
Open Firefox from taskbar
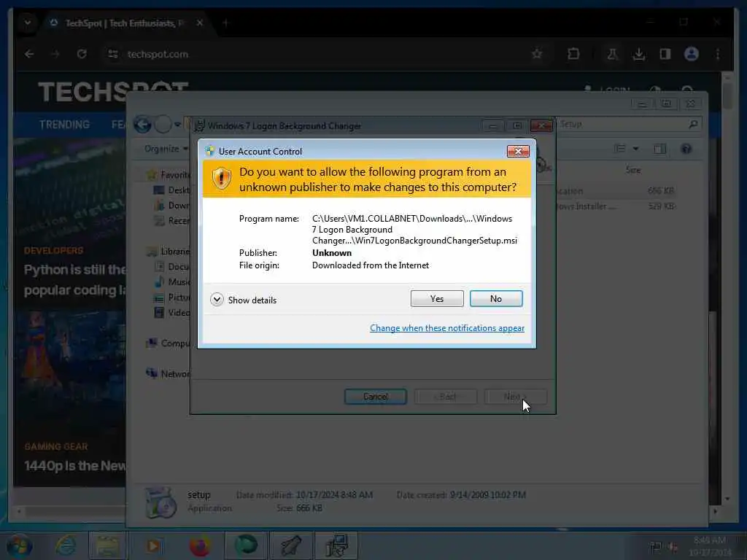[200, 545]
